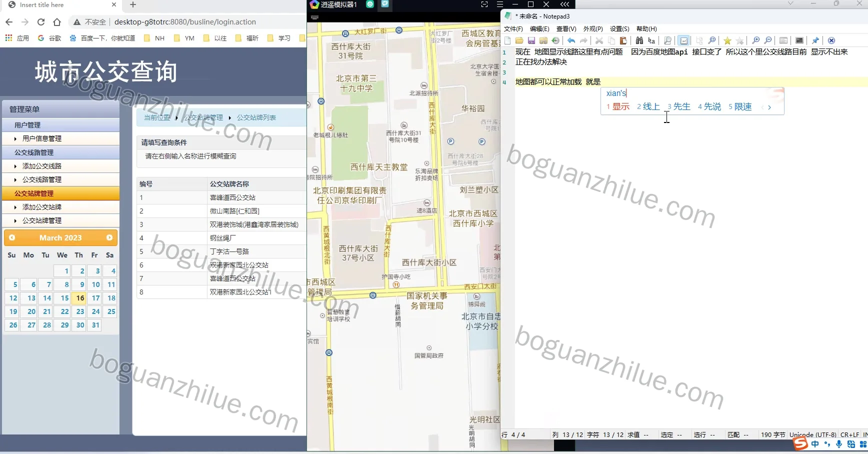Click the browser Back arrow
The width and height of the screenshot is (868, 454).
9,22
